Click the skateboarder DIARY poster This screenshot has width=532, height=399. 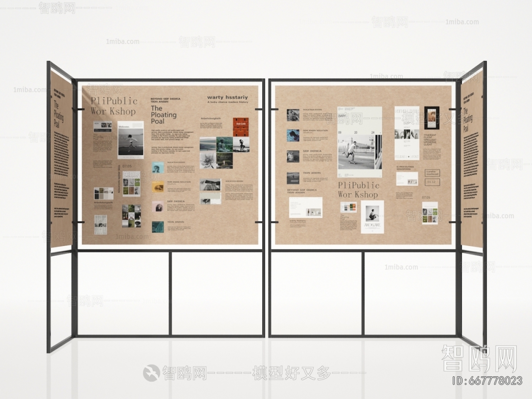pos(359,142)
